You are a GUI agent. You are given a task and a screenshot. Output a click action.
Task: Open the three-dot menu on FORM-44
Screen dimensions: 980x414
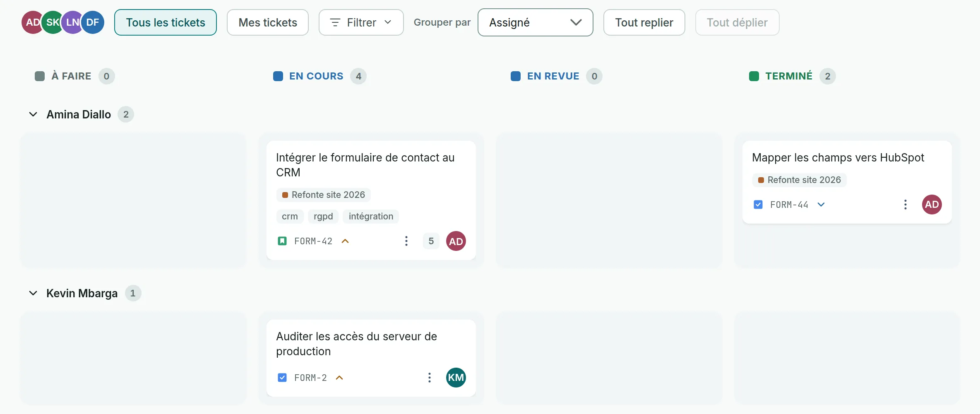pyautogui.click(x=906, y=205)
